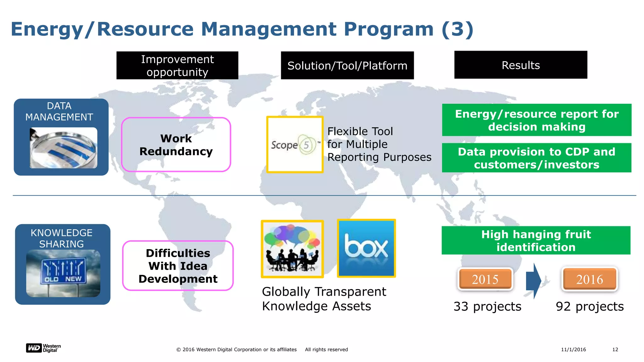Click the box logo icon
The width and height of the screenshot is (644, 362).
(366, 248)
